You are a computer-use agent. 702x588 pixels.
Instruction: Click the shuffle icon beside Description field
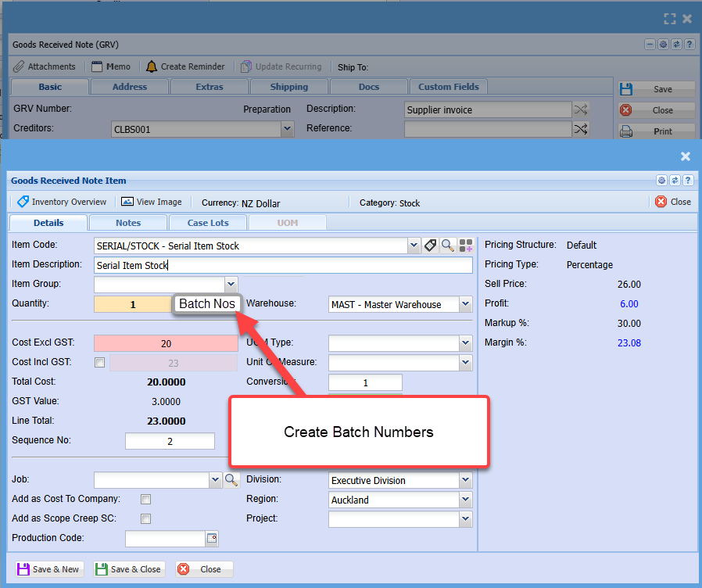[x=581, y=109]
